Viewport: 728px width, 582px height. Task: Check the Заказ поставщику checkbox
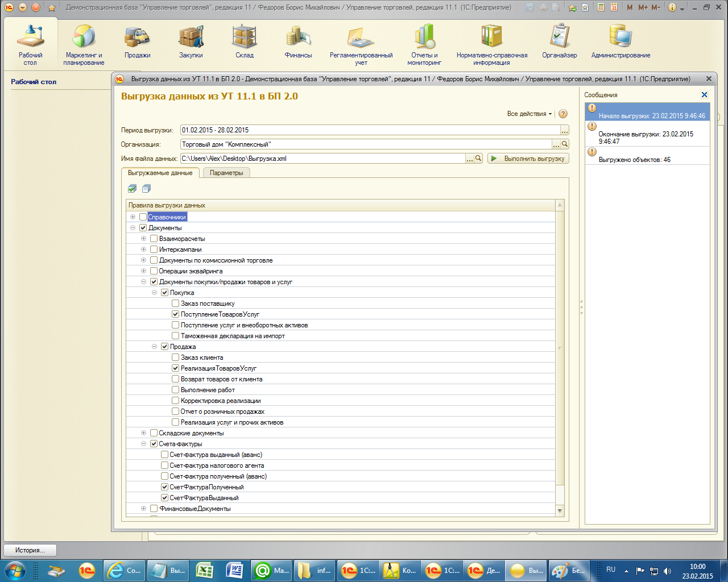click(x=176, y=304)
